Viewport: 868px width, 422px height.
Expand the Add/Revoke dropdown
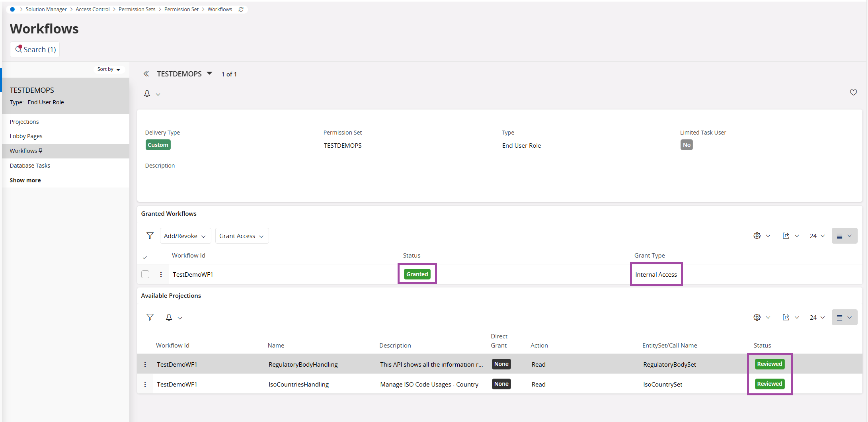pyautogui.click(x=185, y=236)
